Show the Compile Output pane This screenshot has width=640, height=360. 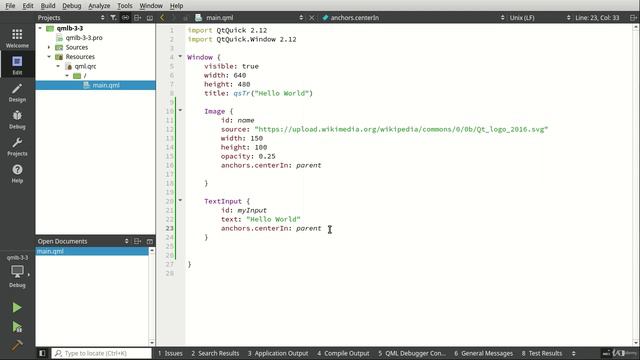[343, 353]
